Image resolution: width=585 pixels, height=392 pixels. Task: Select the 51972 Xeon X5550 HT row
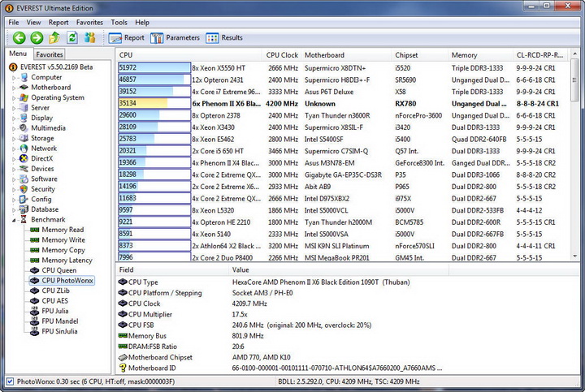point(343,68)
